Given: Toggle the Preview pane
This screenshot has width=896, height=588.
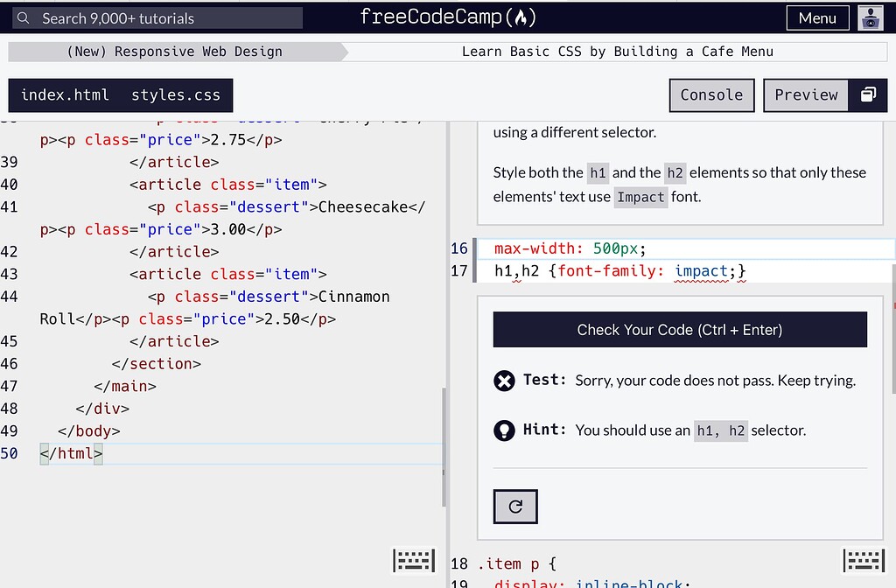Looking at the screenshot, I should pos(805,94).
